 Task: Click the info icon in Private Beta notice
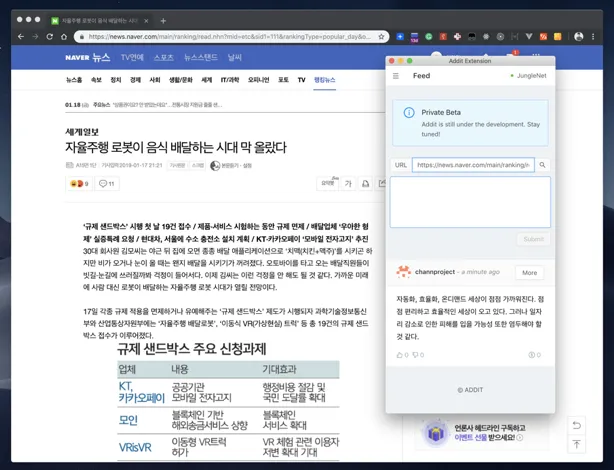409,113
